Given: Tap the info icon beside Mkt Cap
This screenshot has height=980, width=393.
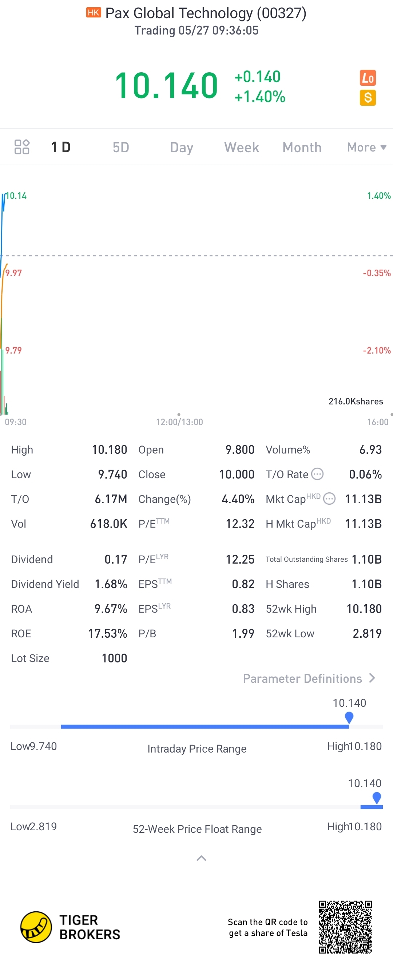Looking at the screenshot, I should point(329,499).
